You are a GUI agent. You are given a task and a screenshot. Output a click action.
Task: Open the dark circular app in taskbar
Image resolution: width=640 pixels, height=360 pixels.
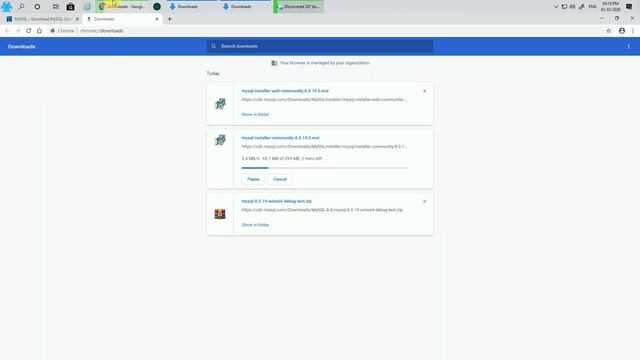[x=157, y=7]
